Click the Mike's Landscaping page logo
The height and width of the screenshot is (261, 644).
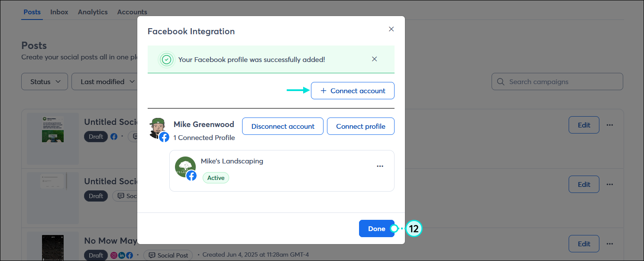click(185, 167)
